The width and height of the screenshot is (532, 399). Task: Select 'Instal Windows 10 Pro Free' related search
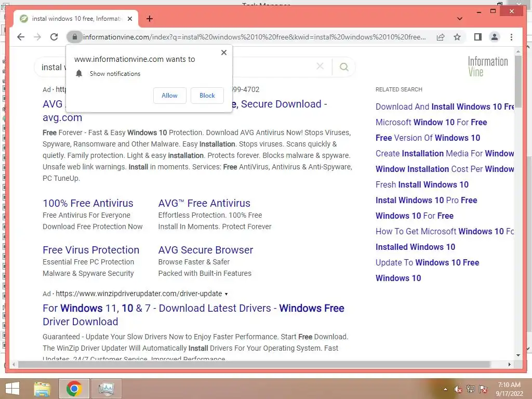tap(427, 201)
